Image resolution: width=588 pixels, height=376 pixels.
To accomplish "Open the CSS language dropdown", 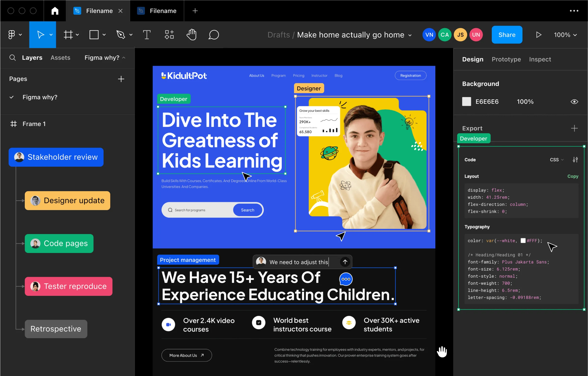I will 557,160.
